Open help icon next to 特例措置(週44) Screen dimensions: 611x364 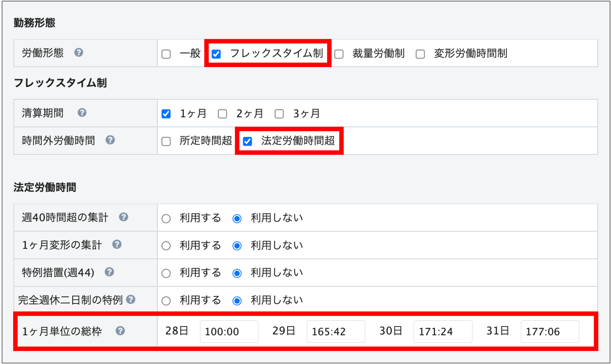click(x=109, y=272)
